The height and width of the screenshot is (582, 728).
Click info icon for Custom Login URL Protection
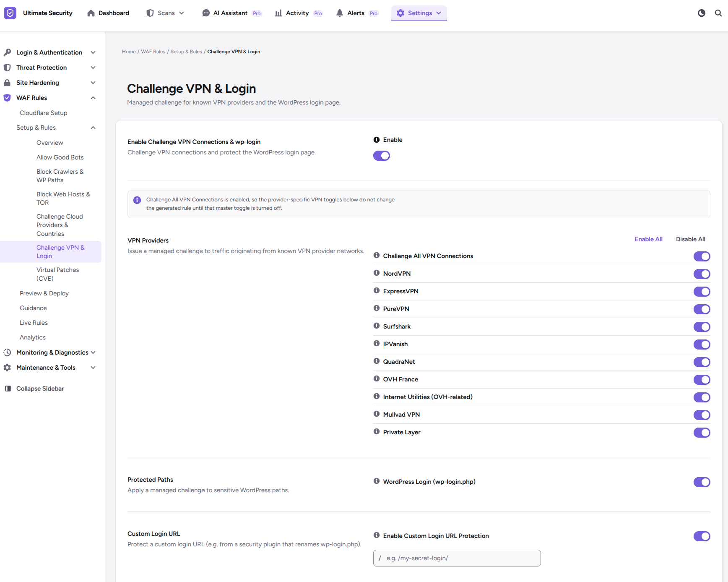[377, 535]
